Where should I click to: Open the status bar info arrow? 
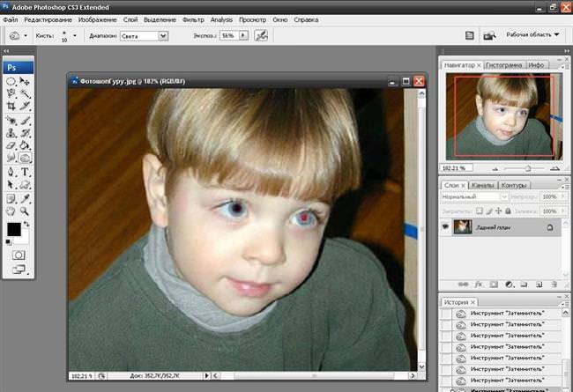coord(206,375)
